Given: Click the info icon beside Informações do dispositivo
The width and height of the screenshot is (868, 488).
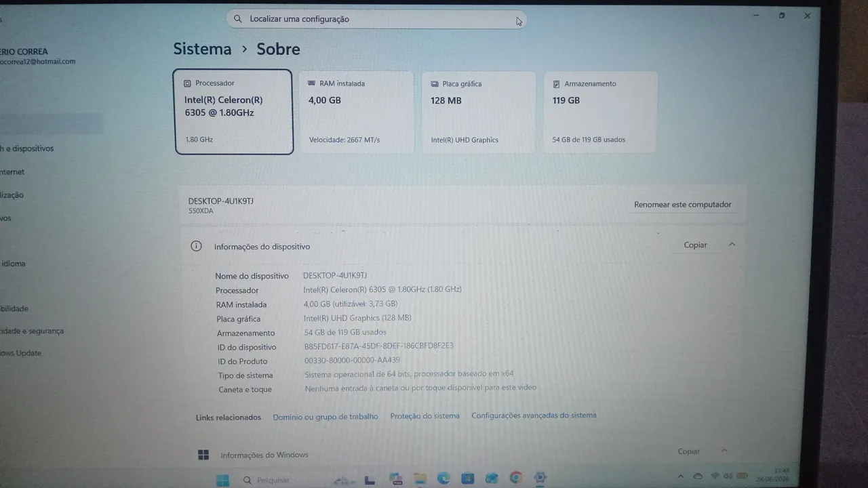Looking at the screenshot, I should click(196, 246).
